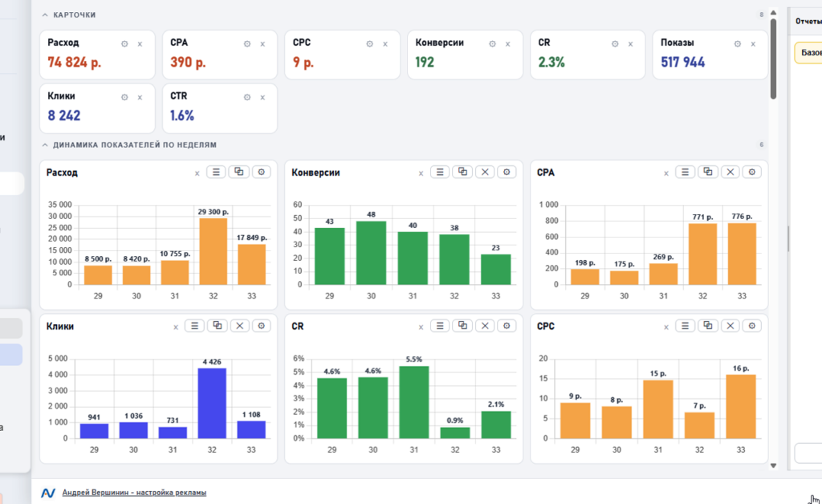Viewport: 822px width, 504px height.
Task: Duplicate the Конверсии chart with copy icon
Action: (x=462, y=172)
